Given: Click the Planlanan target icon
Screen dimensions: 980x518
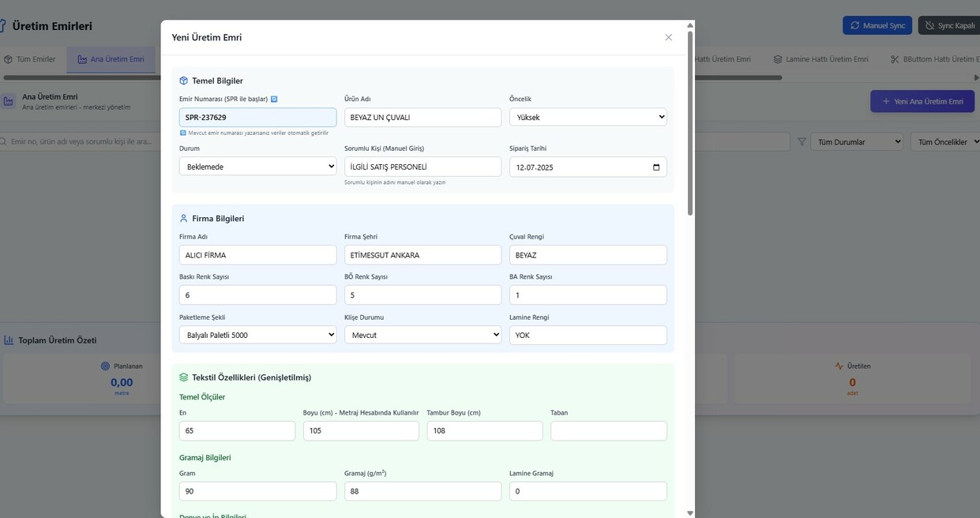Looking at the screenshot, I should (105, 366).
